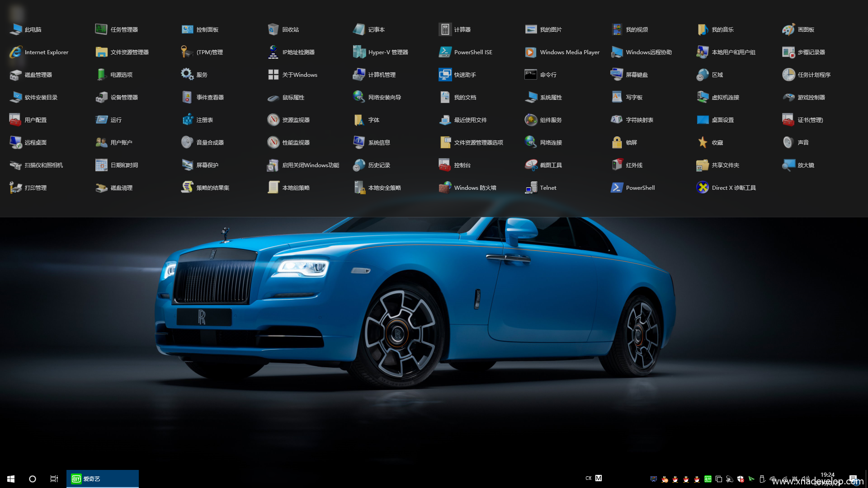Screen dimensions: 868x488
Task: Open the Telnet shortcut
Action: pos(531,188)
